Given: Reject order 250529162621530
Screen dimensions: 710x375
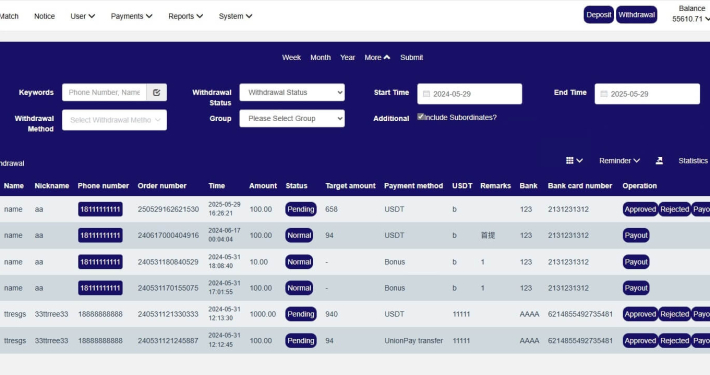Looking at the screenshot, I should [x=675, y=209].
